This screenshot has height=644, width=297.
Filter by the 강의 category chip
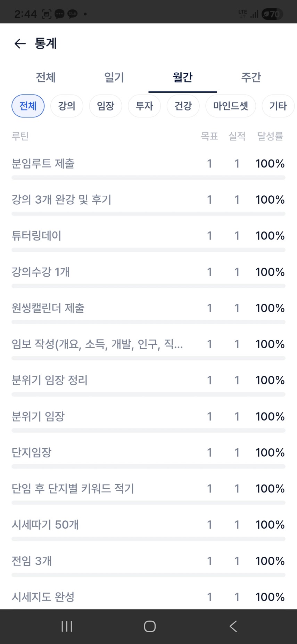coord(67,106)
